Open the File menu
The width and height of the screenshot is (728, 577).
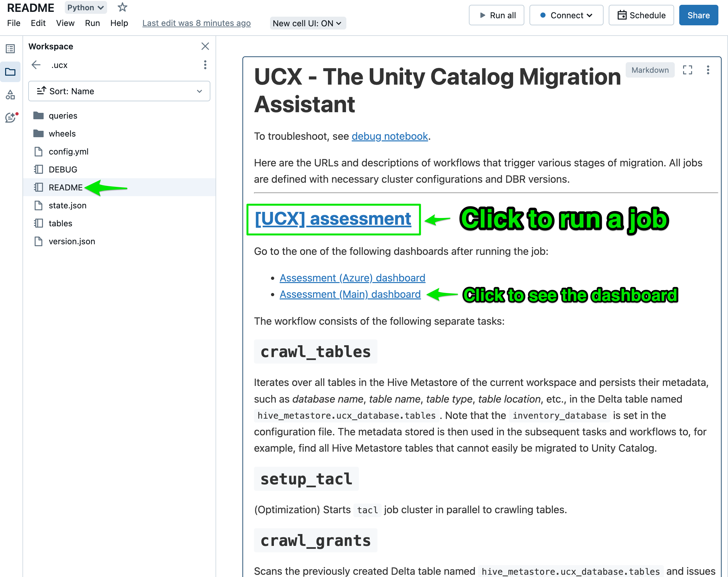[x=13, y=23]
